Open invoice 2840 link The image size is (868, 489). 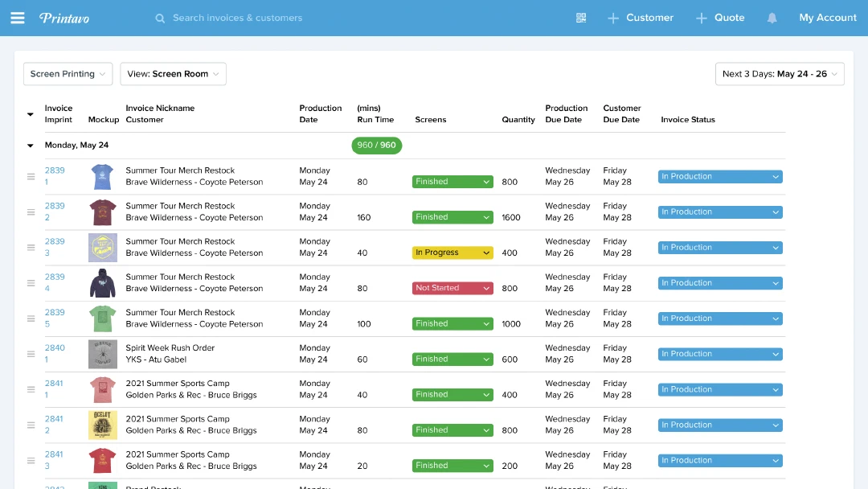[x=55, y=347]
